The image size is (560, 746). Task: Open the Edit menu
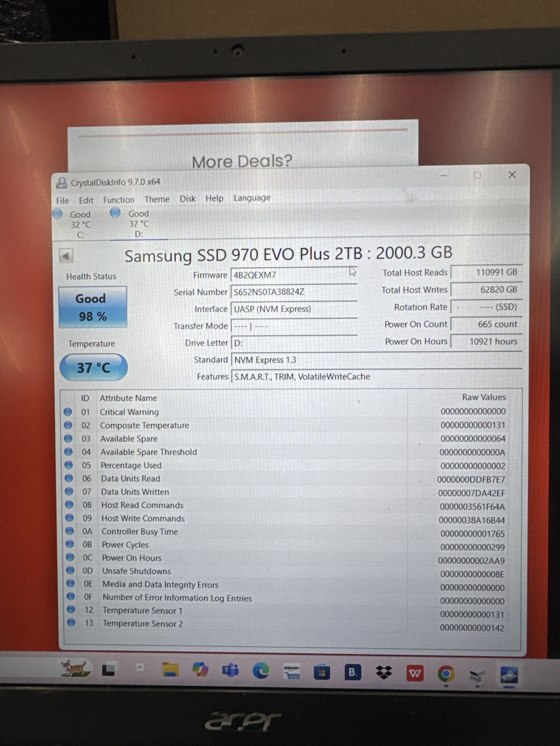coord(86,200)
